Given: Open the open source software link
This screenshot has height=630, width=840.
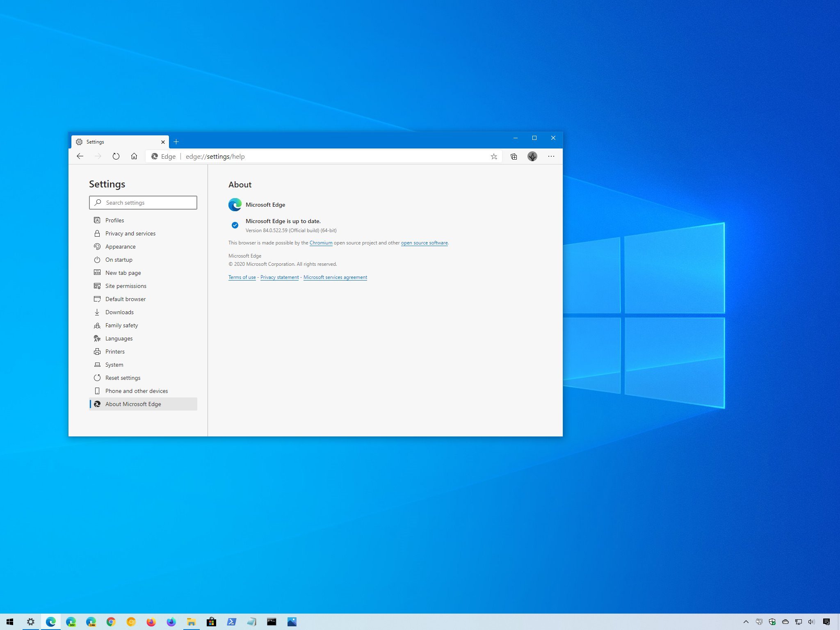Looking at the screenshot, I should (424, 243).
